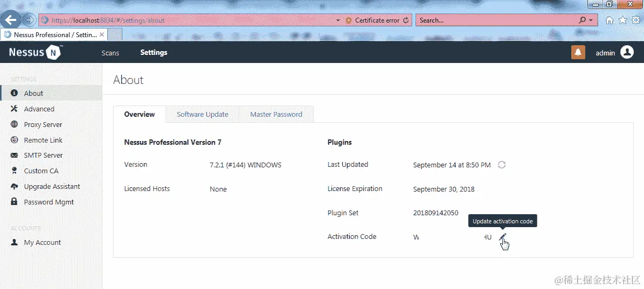This screenshot has height=289, width=644.
Task: Expand the address bar dropdown arrow
Action: 338,20
